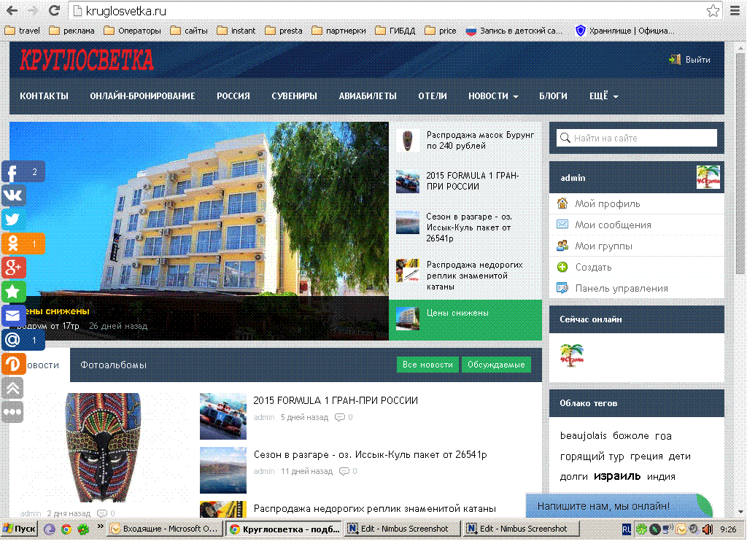Viewport: 747px width, 560px height.
Task: Open slider item Сезон в разгаре Иссык-Куль
Action: [x=465, y=227]
